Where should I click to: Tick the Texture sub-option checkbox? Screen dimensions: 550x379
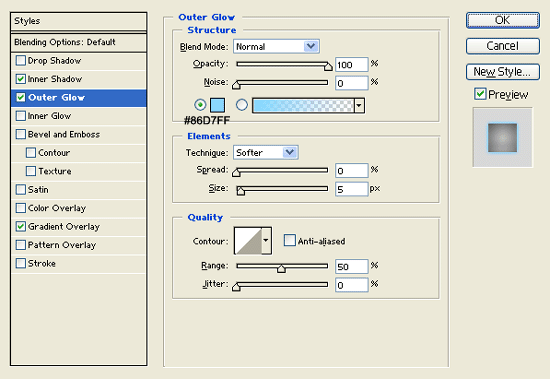[x=31, y=171]
